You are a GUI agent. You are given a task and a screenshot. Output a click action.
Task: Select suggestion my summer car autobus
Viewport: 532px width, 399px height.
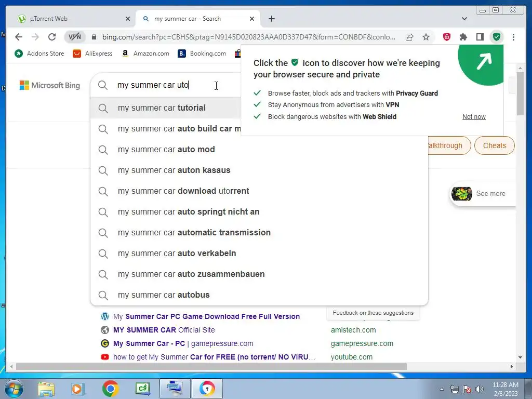[x=259, y=295]
